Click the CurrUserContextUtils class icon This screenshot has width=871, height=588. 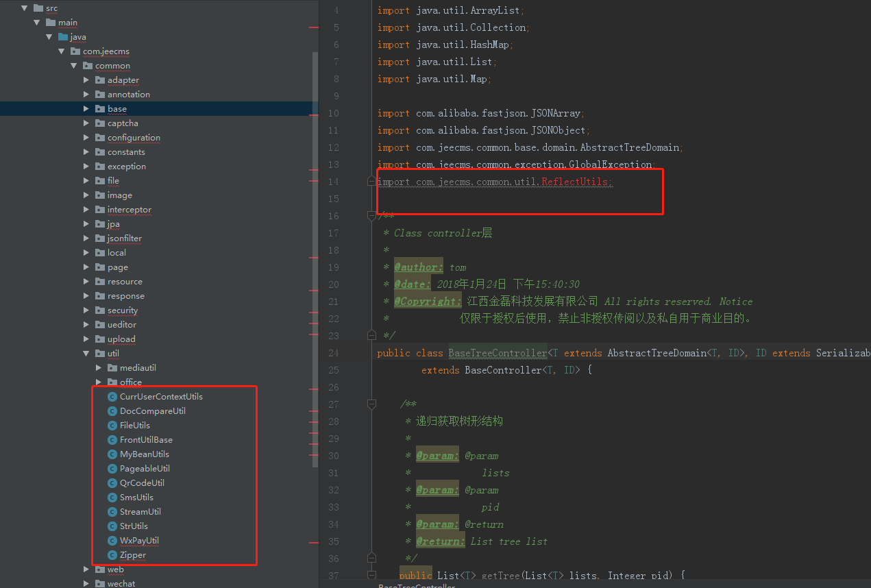coord(112,397)
